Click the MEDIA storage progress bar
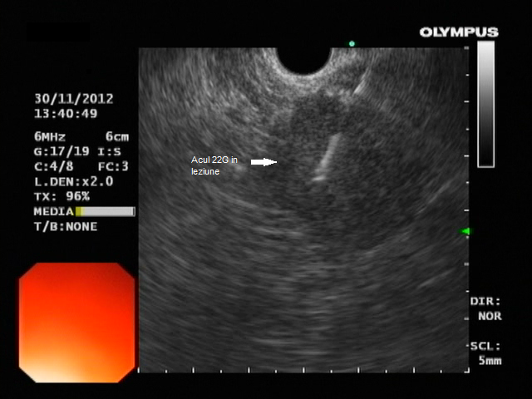The height and width of the screenshot is (399, 532). [106, 212]
